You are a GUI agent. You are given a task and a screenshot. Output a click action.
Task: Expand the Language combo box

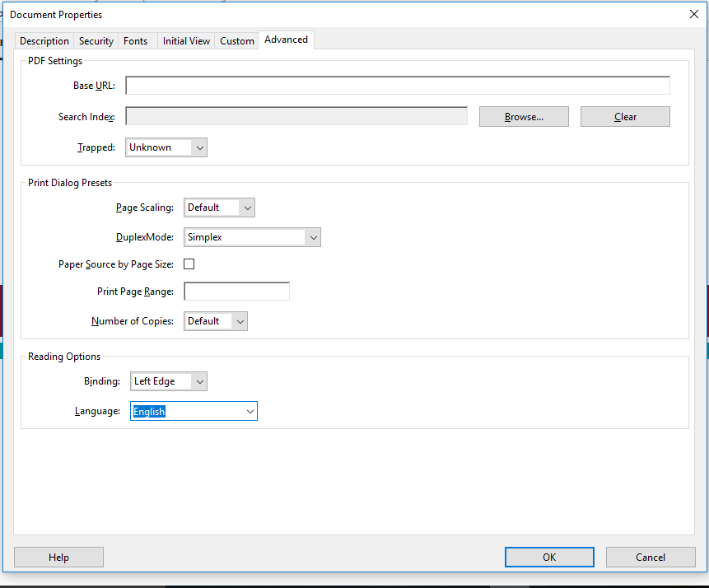[194, 411]
